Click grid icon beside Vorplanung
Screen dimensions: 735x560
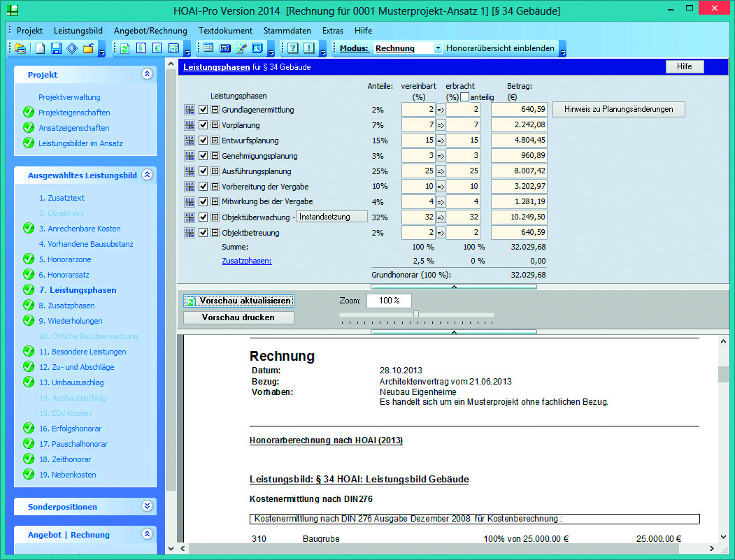point(190,125)
